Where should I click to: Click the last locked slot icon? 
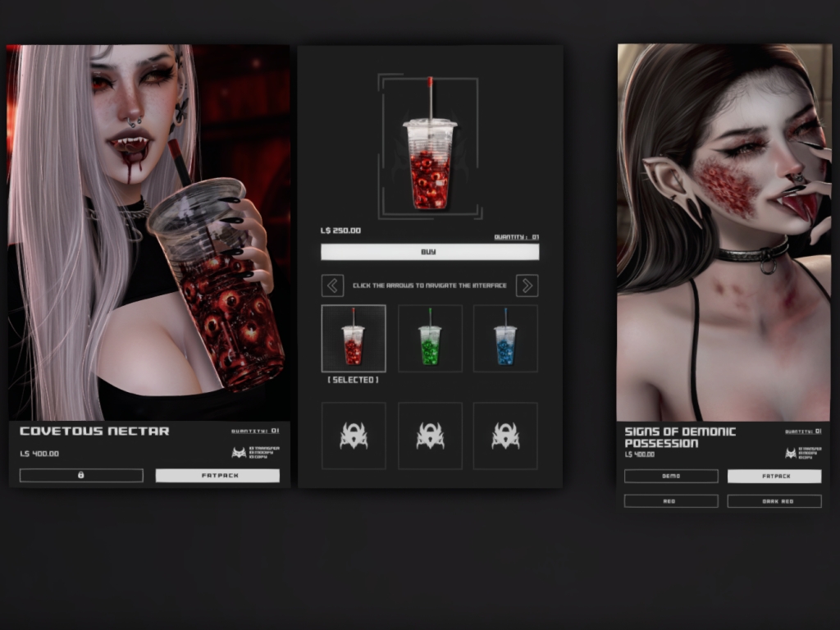505,436
